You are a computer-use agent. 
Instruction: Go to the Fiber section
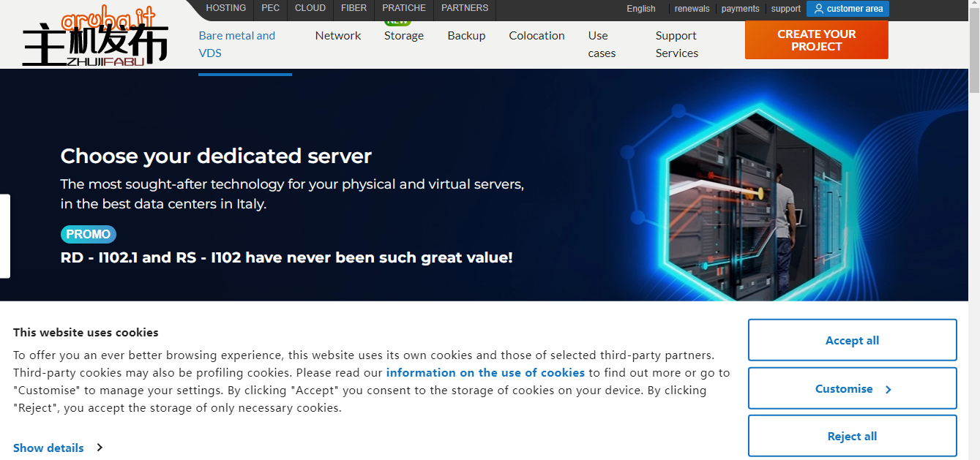coord(354,8)
